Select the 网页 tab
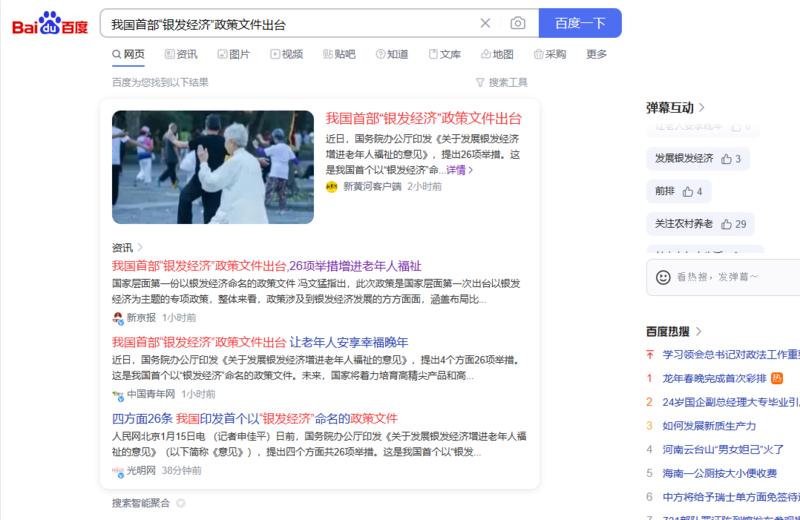Image resolution: width=800 pixels, height=520 pixels. tap(129, 54)
